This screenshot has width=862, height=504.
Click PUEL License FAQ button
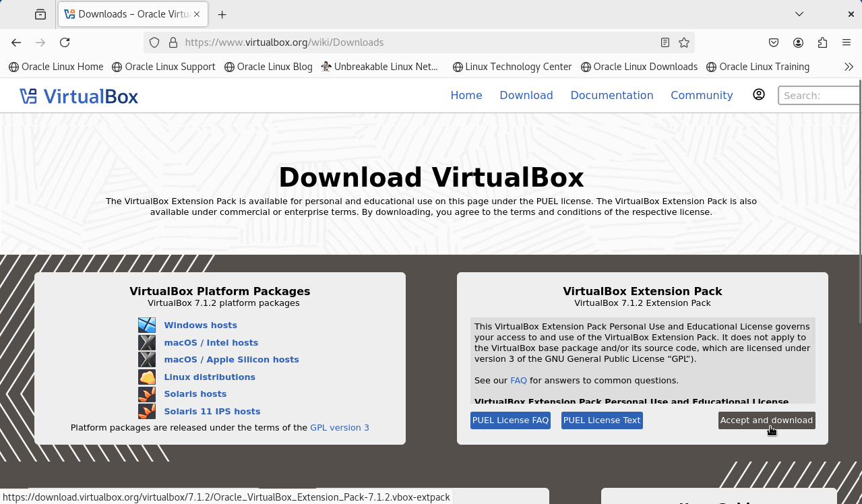(x=510, y=420)
